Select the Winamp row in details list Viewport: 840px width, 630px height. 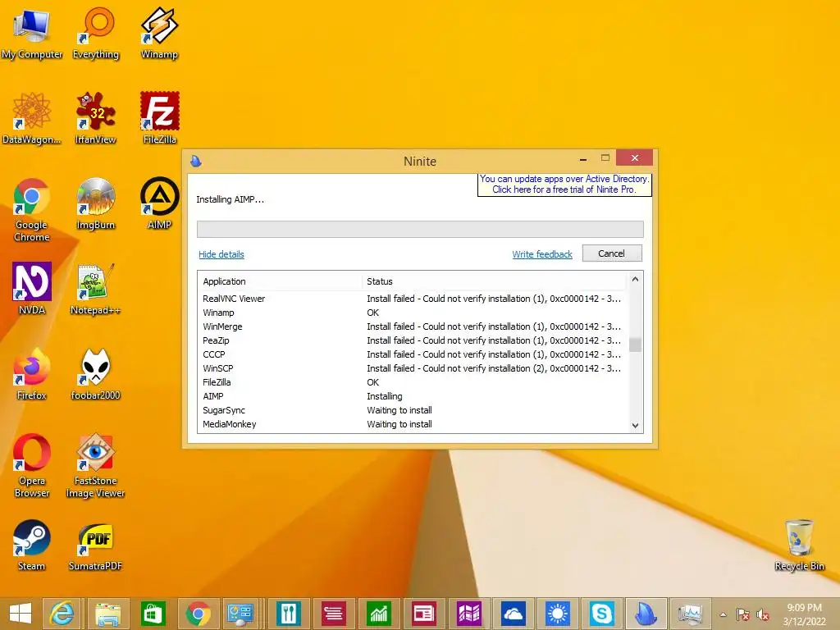413,313
